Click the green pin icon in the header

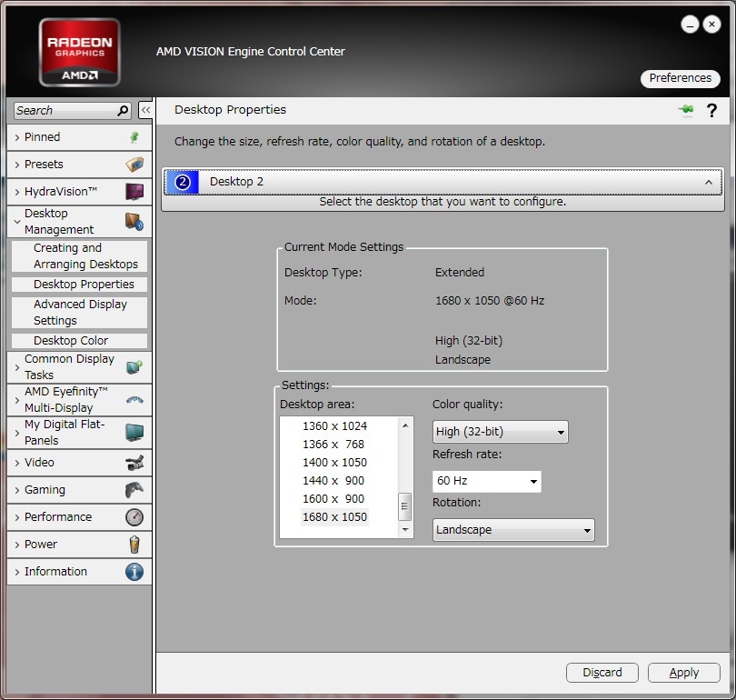[x=686, y=110]
